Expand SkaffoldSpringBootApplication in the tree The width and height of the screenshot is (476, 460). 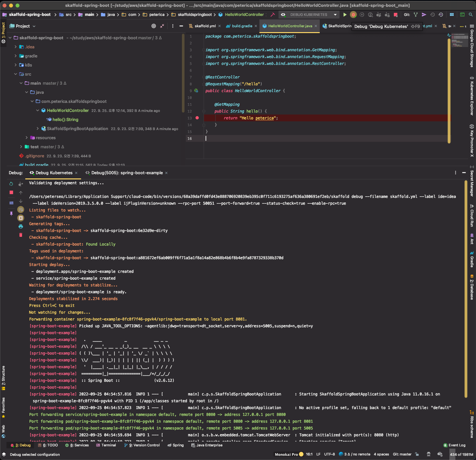38,129
